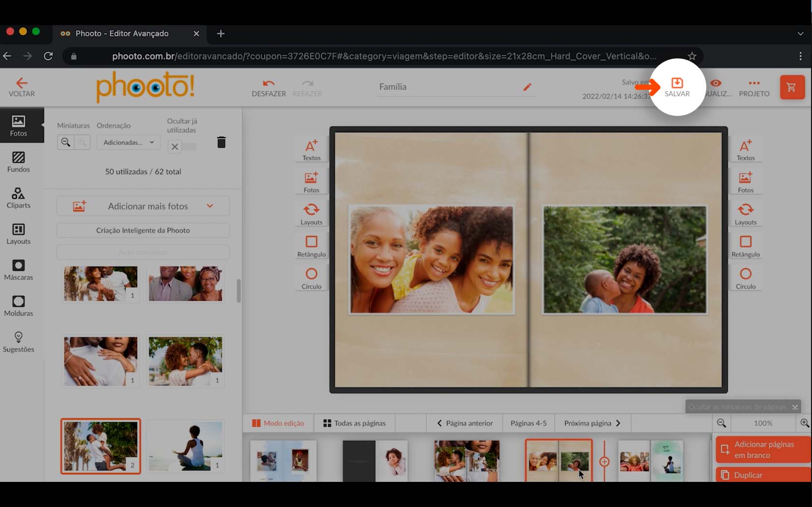Click Criação Inteligente da Phooto button
The image size is (812, 507).
pyautogui.click(x=143, y=230)
